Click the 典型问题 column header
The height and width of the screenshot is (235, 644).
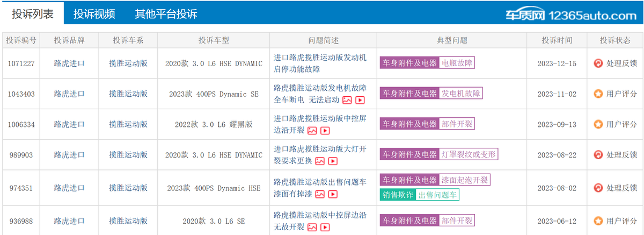click(x=452, y=40)
